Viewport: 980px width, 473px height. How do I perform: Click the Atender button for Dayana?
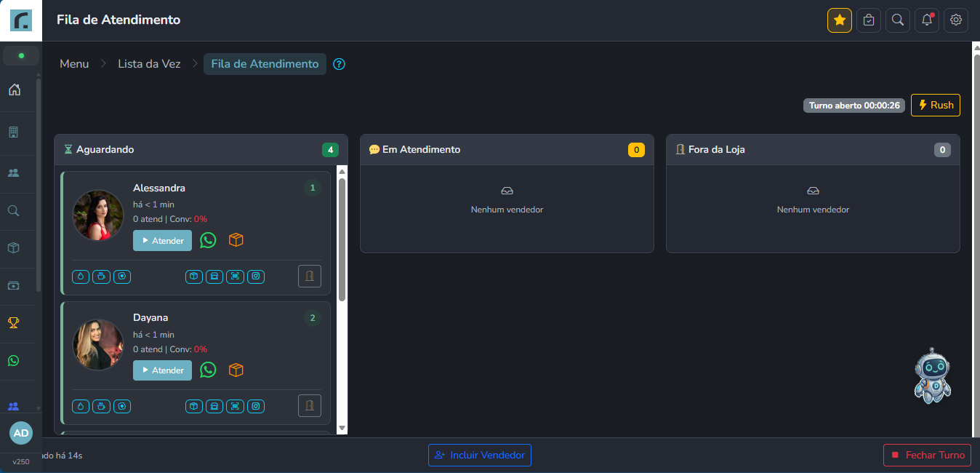(x=162, y=370)
